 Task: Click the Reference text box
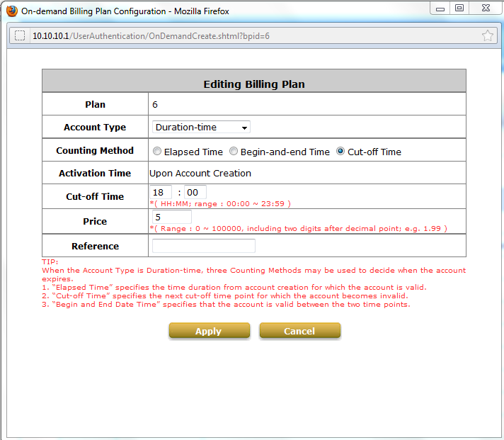pyautogui.click(x=203, y=246)
